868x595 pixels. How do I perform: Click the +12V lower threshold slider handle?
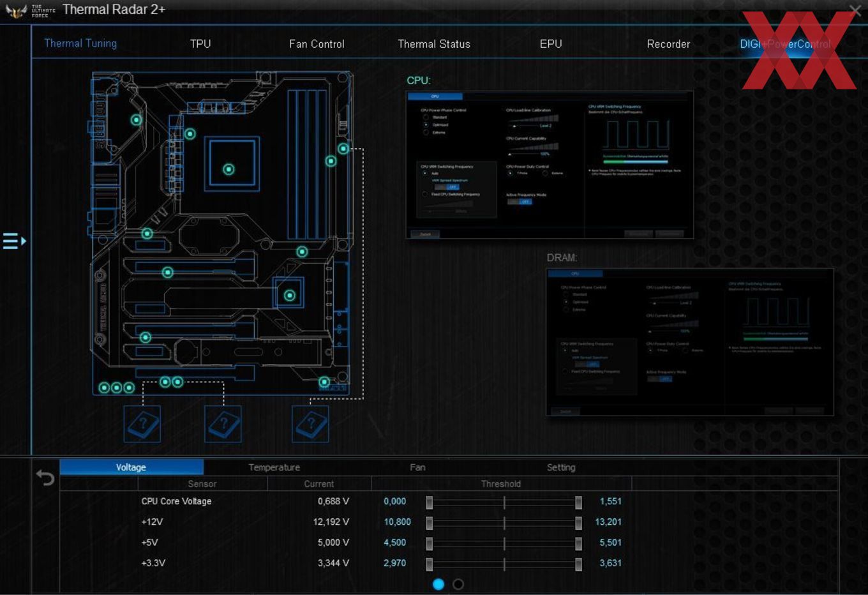coord(430,523)
